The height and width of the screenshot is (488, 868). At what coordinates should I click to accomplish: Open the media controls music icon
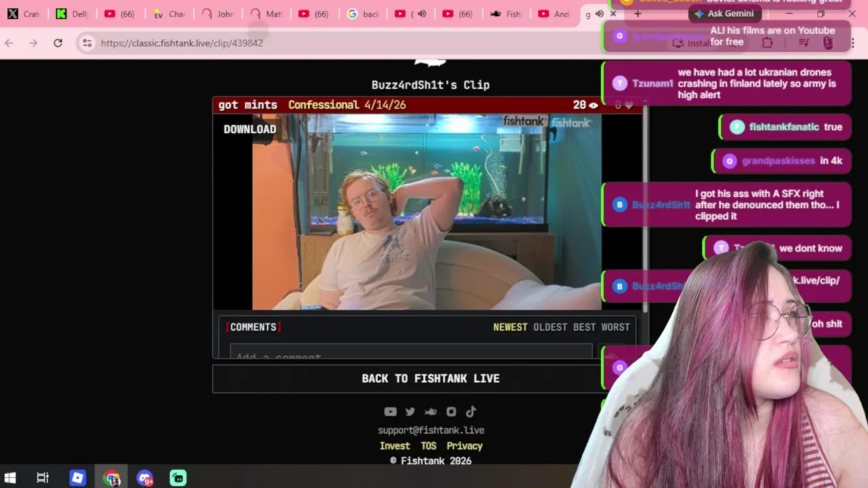coord(804,43)
